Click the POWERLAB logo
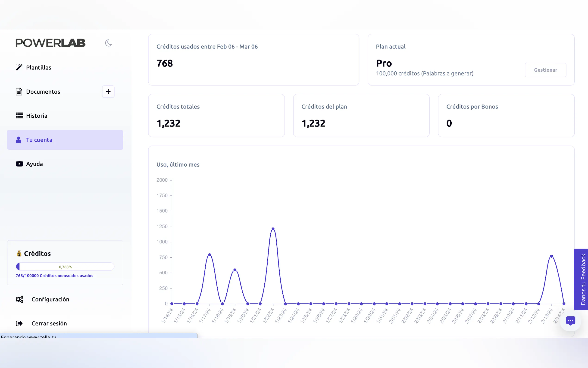Viewport: 588px width, 368px height. click(50, 43)
